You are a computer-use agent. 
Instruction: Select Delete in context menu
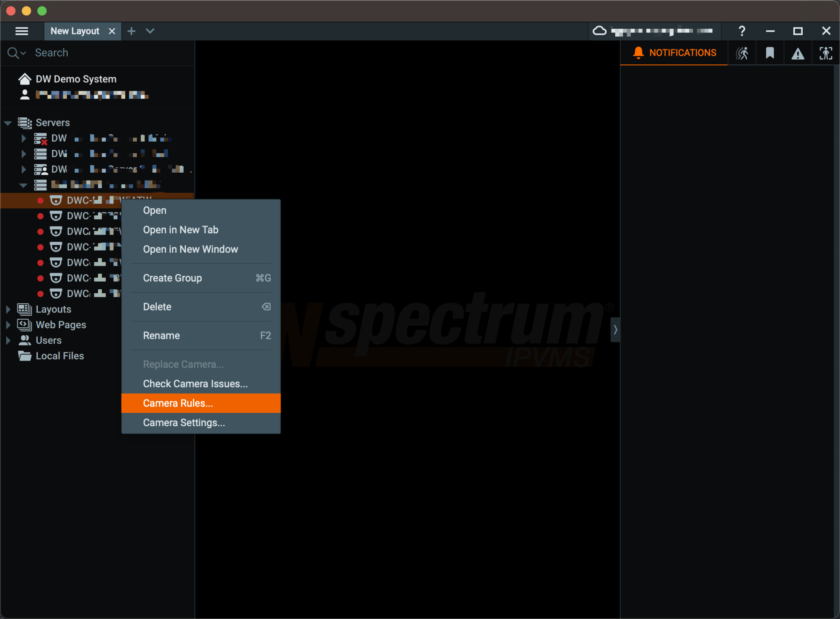point(201,307)
